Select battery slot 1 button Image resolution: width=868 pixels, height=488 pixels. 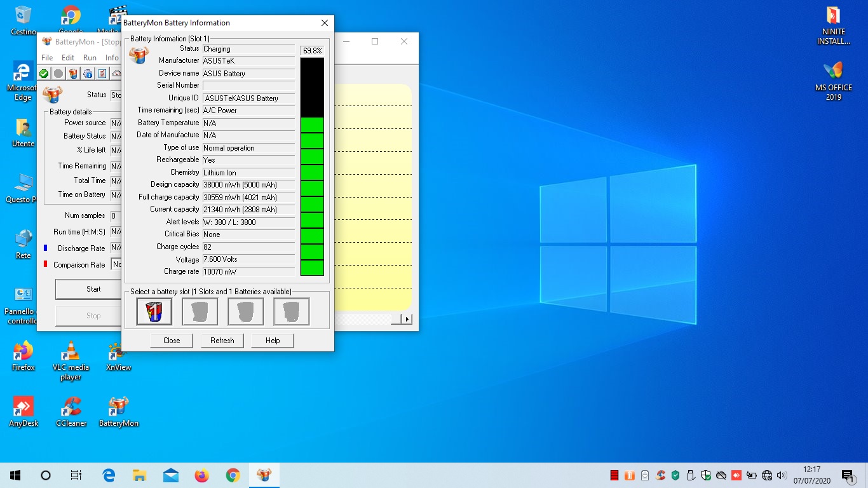154,311
